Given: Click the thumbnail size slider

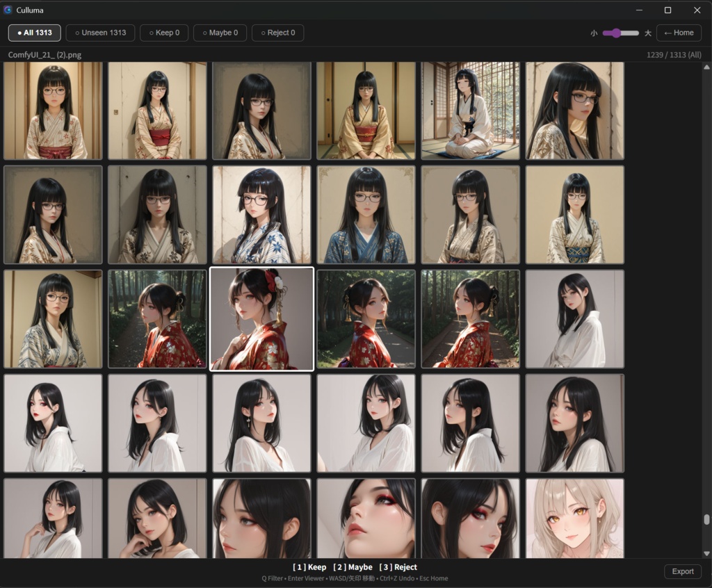Looking at the screenshot, I should [x=620, y=33].
